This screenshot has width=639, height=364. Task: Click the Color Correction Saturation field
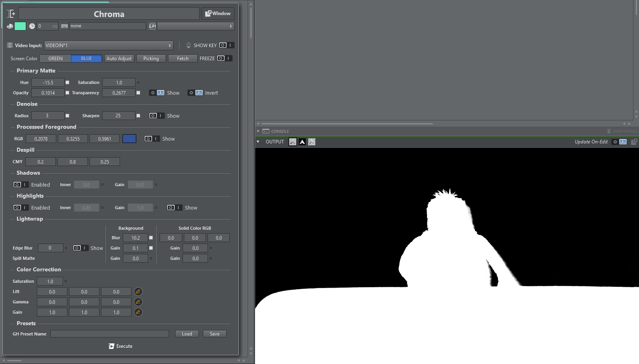click(x=50, y=281)
